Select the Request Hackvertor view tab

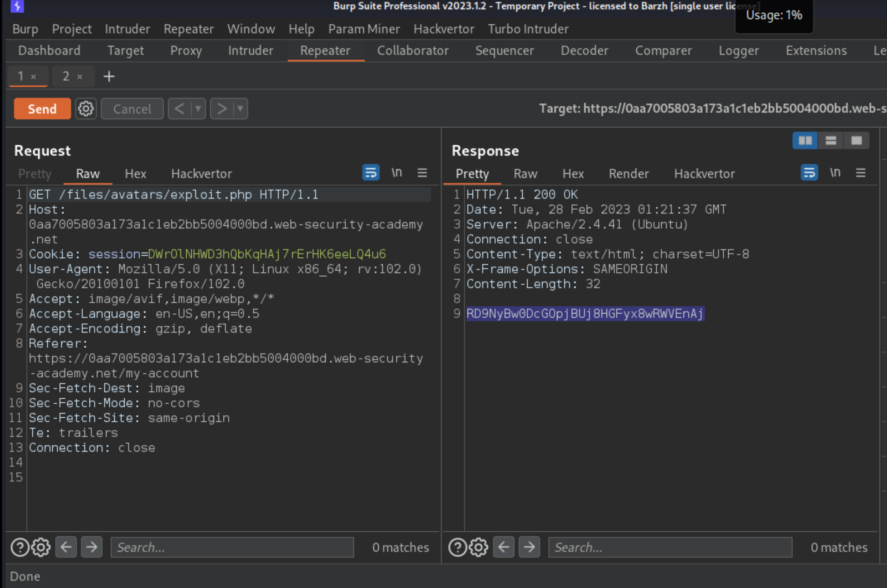coord(201,174)
